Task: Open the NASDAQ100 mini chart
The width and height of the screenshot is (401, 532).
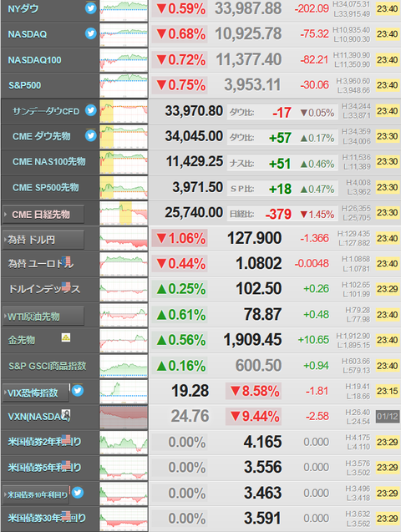Action: pyautogui.click(x=124, y=60)
